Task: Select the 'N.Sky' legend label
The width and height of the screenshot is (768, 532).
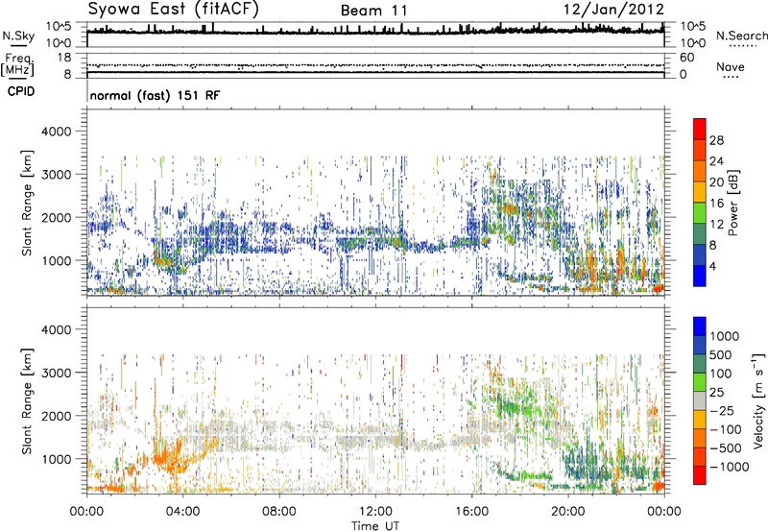Action: [18, 36]
